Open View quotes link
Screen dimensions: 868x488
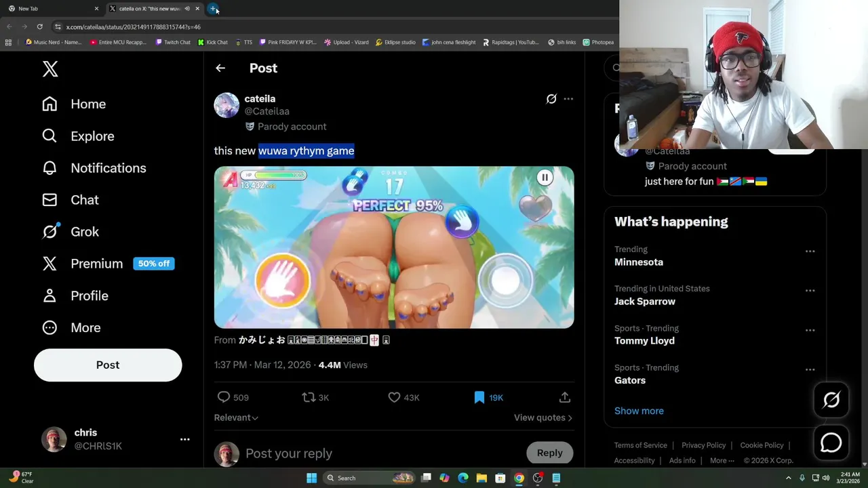point(542,418)
